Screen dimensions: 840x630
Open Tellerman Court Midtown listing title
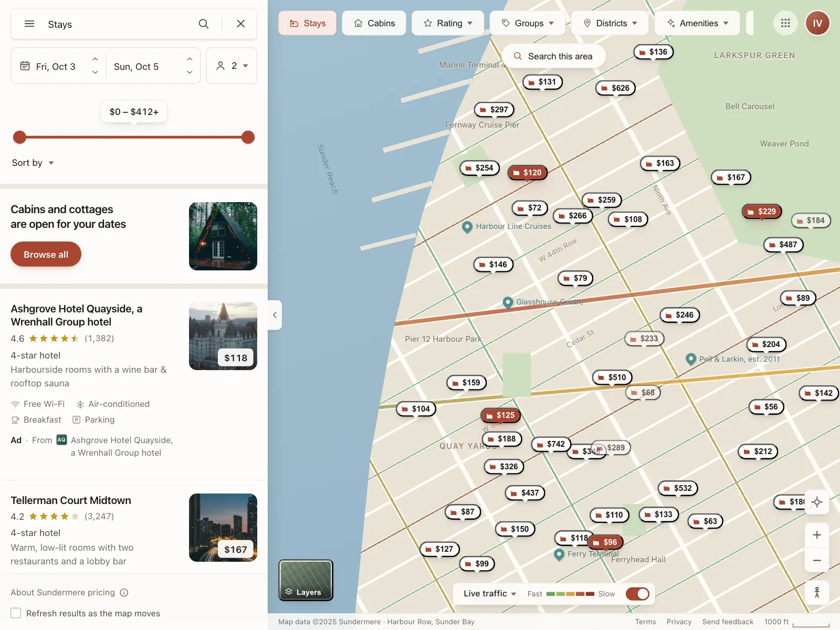[x=71, y=500]
